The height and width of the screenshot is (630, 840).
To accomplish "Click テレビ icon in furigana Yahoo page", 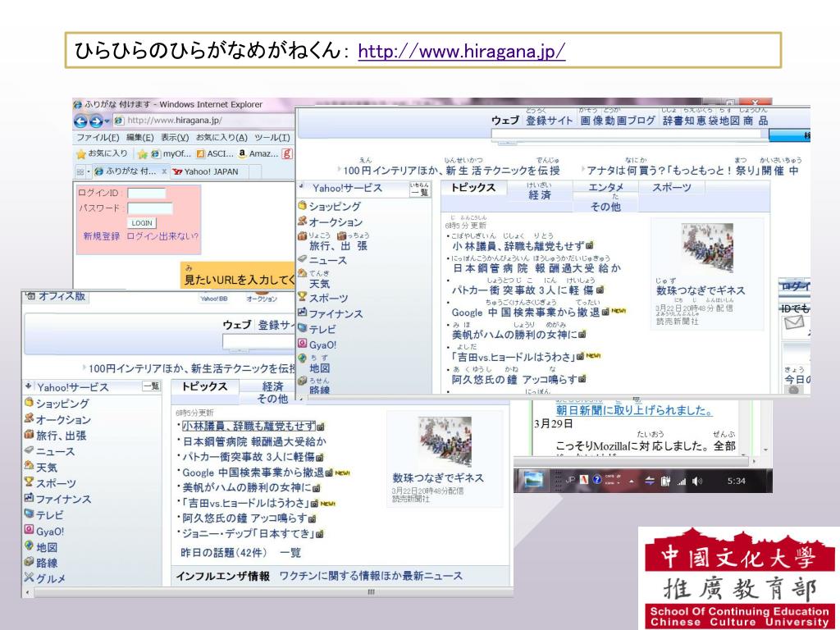I will pos(302,328).
